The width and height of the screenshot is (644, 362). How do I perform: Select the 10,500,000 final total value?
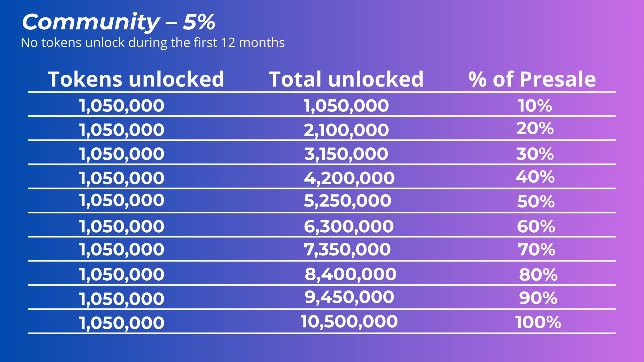coord(349,322)
